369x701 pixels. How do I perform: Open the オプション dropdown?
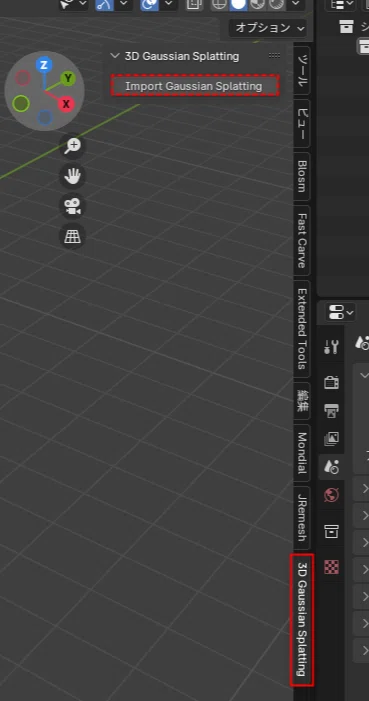268,28
